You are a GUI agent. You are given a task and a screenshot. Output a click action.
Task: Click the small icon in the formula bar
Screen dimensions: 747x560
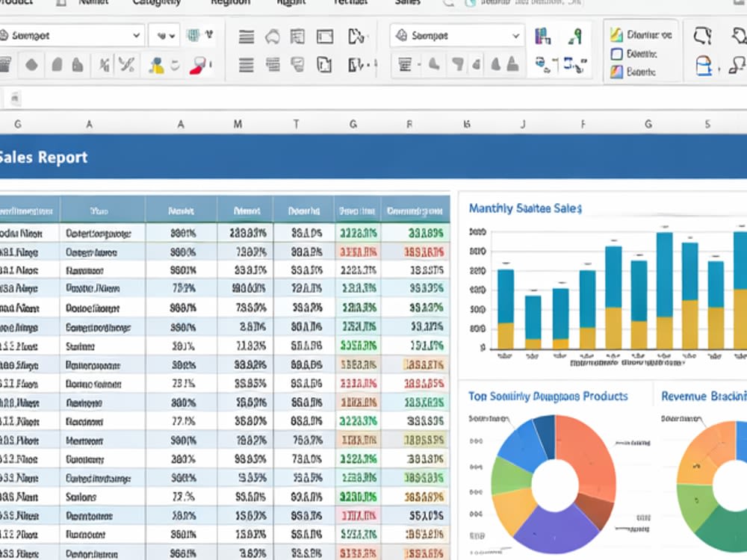tap(15, 98)
